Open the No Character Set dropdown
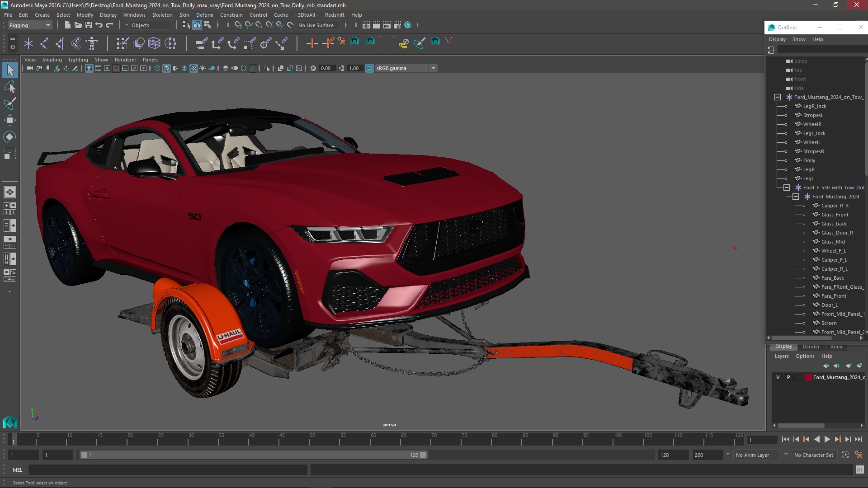The image size is (868, 488). (816, 455)
